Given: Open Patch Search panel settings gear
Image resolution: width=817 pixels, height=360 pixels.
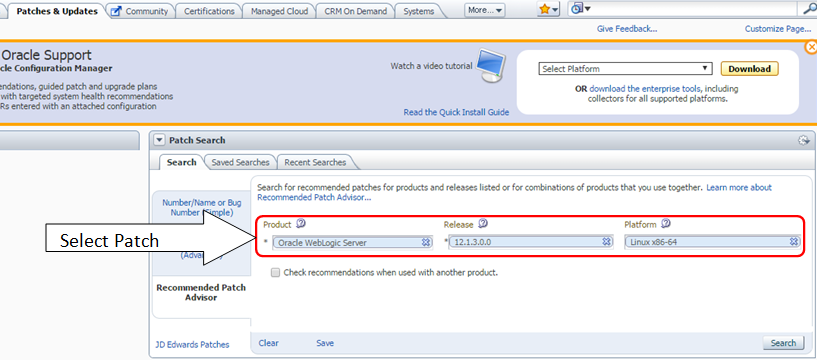Looking at the screenshot, I should [803, 140].
